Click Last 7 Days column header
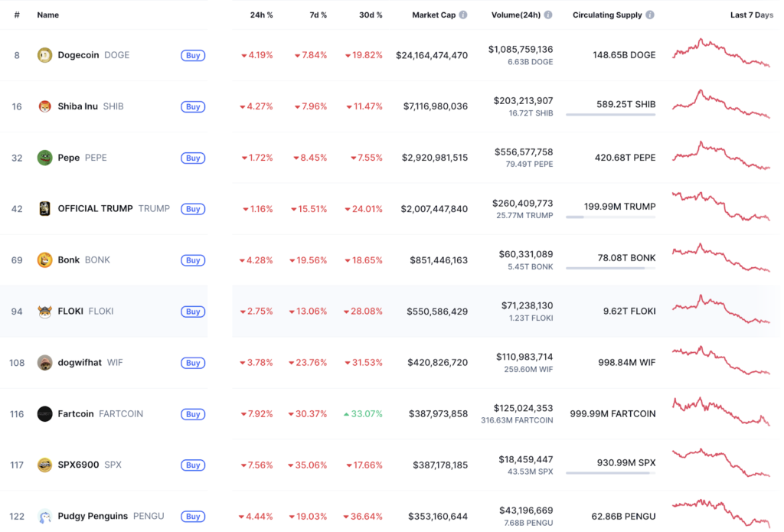 coord(752,15)
